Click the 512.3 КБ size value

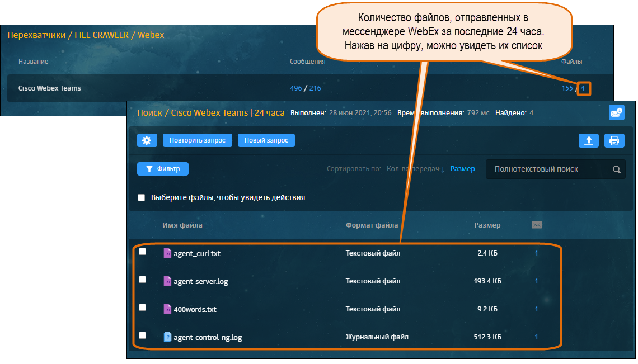(487, 337)
